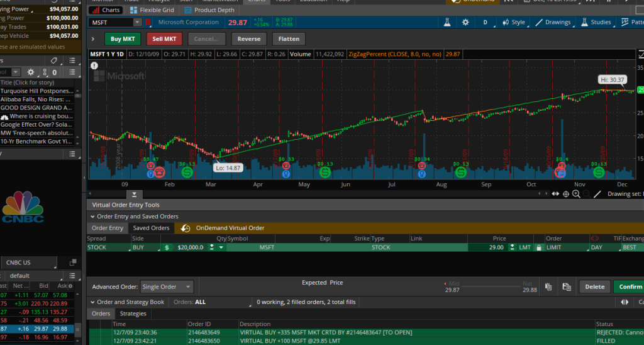Click the pan chart arrows icon
644x345 pixels.
coord(555,194)
